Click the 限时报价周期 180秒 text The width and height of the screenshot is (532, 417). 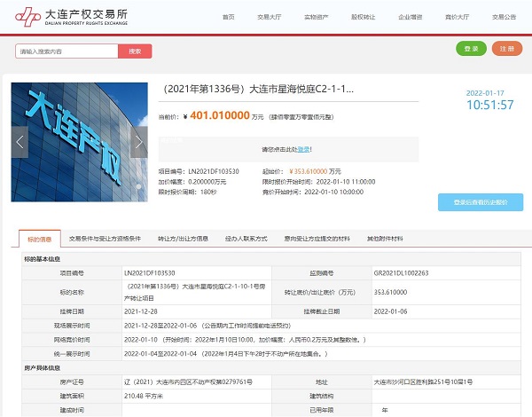(x=188, y=192)
